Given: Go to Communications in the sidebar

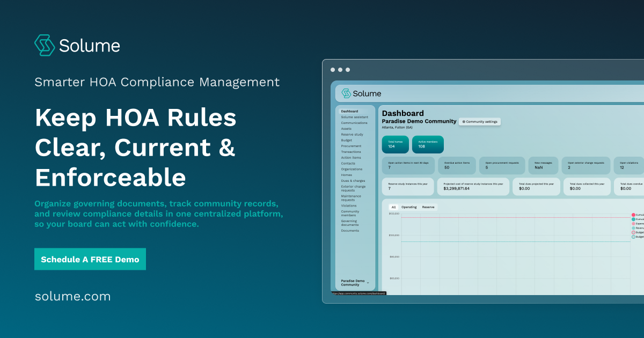Looking at the screenshot, I should coord(354,123).
